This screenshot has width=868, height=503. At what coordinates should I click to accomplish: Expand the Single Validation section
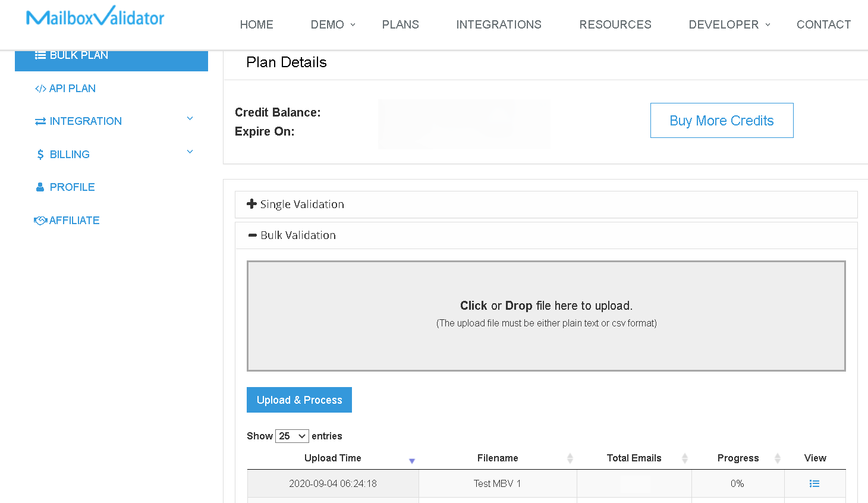tap(252, 204)
